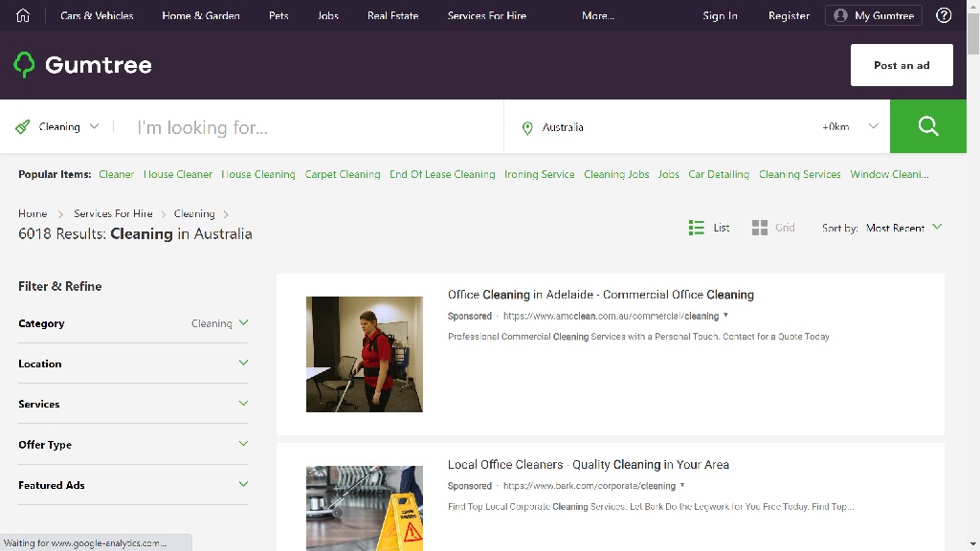Open the Real Estate menu
Image resolution: width=980 pixels, height=551 pixels.
pyautogui.click(x=392, y=15)
